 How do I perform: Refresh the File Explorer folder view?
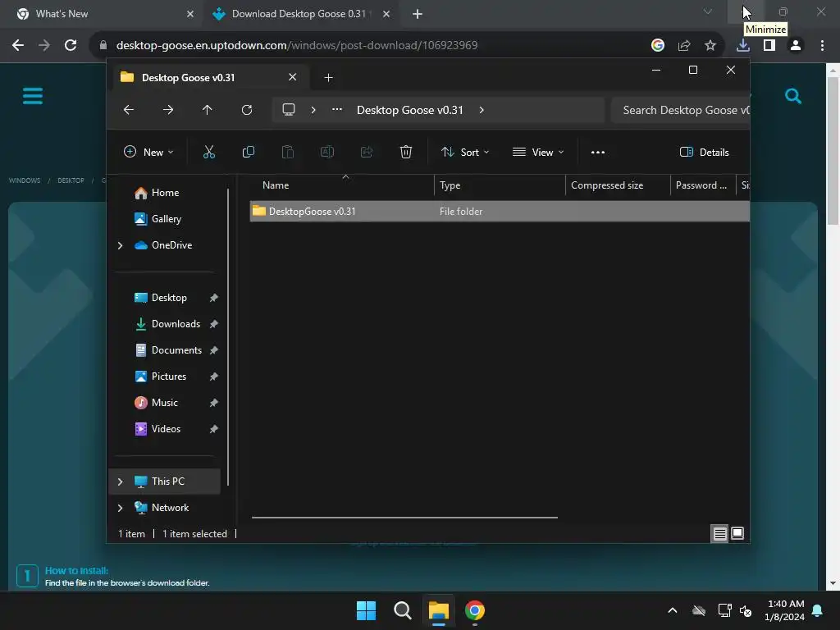point(247,110)
